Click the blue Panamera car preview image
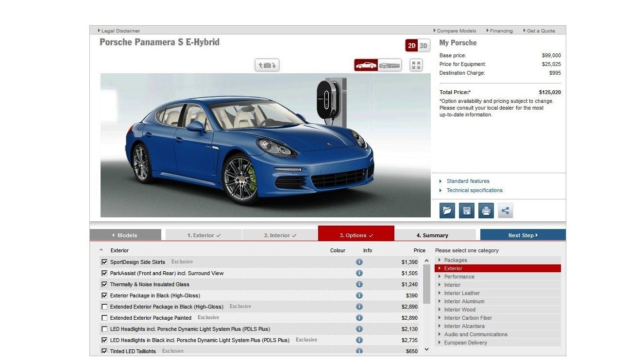The height and width of the screenshot is (360, 644). 265,145
